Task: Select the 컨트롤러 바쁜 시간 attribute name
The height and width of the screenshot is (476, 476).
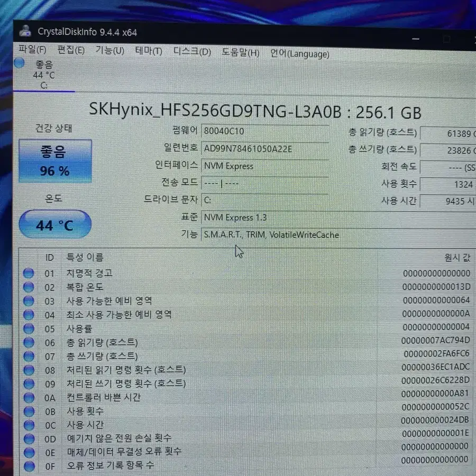Action: pyautogui.click(x=104, y=397)
